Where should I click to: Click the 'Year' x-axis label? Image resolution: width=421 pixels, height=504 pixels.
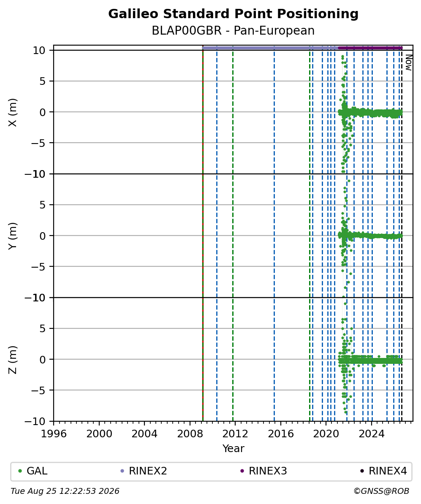233,448
